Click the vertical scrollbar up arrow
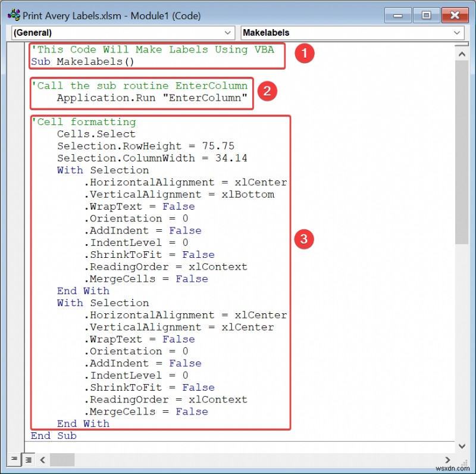The image size is (476, 474). tap(462, 53)
